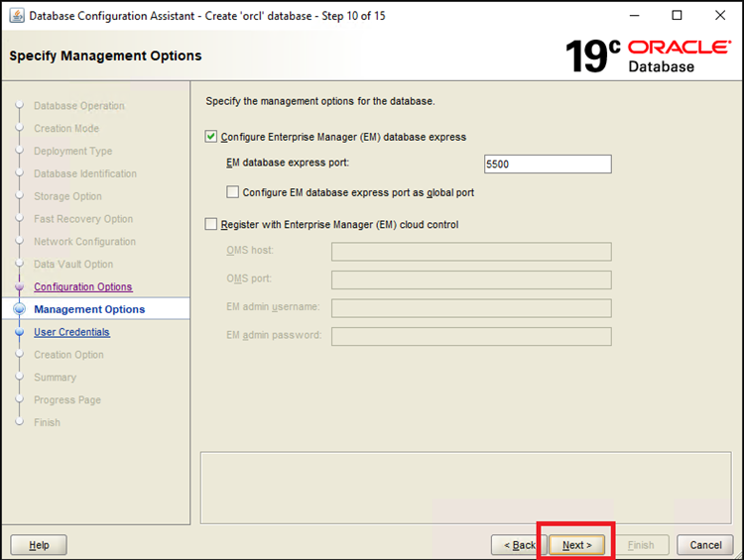Go to the User Credentials step

(x=71, y=332)
